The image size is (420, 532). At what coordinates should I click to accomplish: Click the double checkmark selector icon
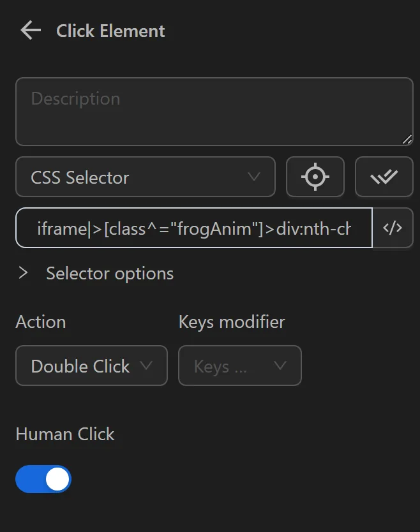[x=384, y=177]
